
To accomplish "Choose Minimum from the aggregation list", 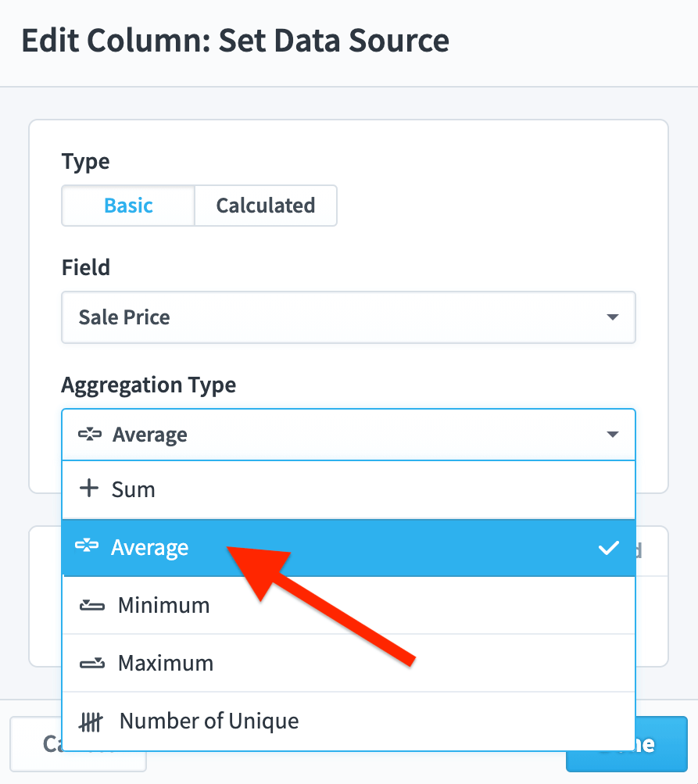I will coord(349,605).
